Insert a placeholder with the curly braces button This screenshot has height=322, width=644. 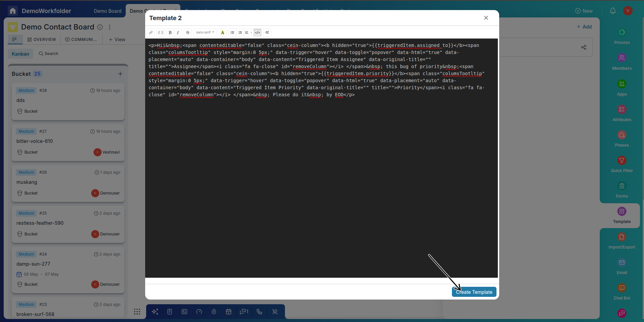161,33
